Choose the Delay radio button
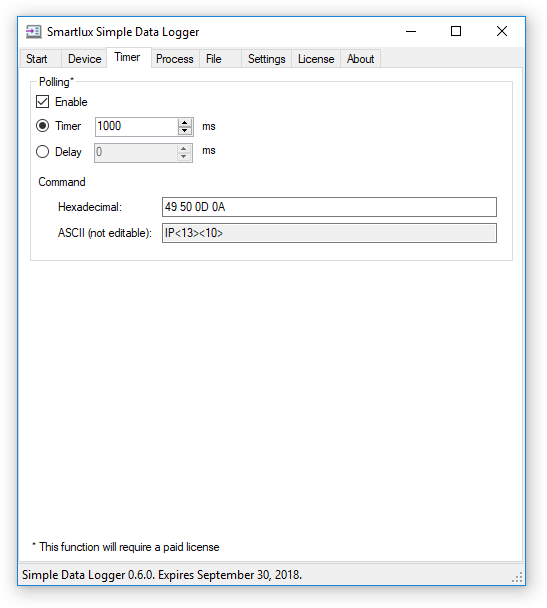The width and height of the screenshot is (547, 608). [43, 152]
